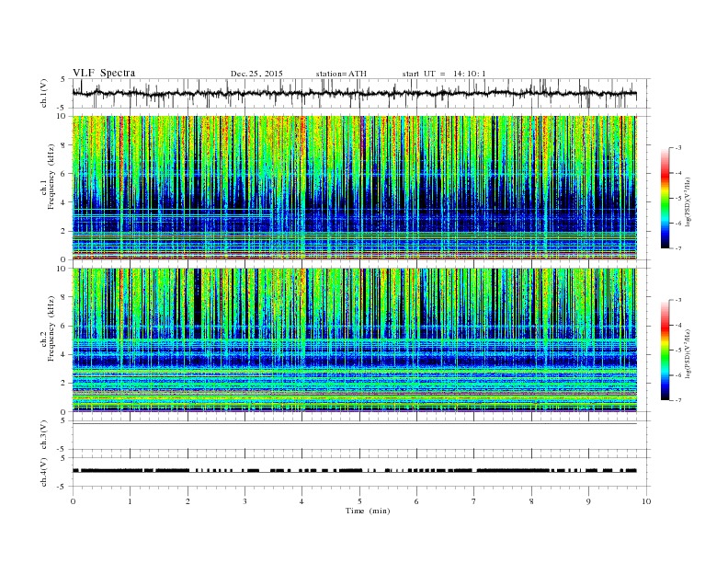Click the '2' kHz tick on ch.2 spectrogram
The width and height of the screenshot is (728, 563).
[64, 383]
